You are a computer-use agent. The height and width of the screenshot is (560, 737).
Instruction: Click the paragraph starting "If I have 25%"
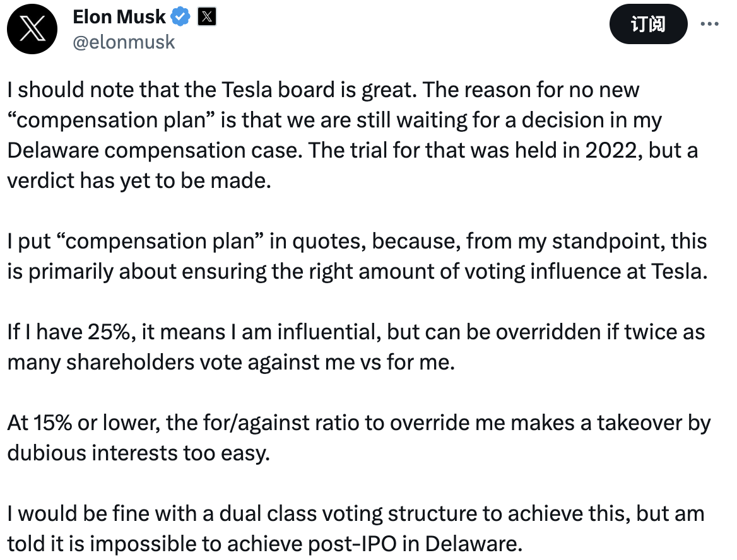[x=357, y=347]
